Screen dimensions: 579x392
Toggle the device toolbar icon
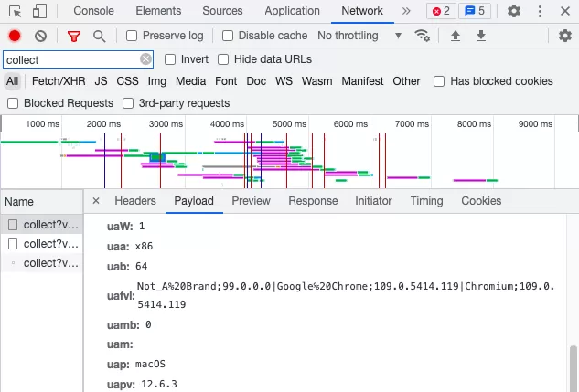(39, 11)
